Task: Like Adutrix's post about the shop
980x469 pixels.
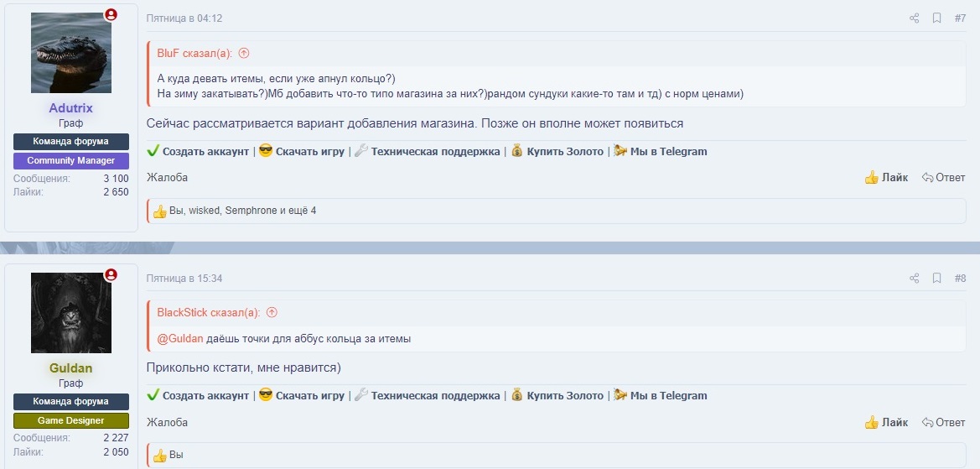Action: (886, 178)
